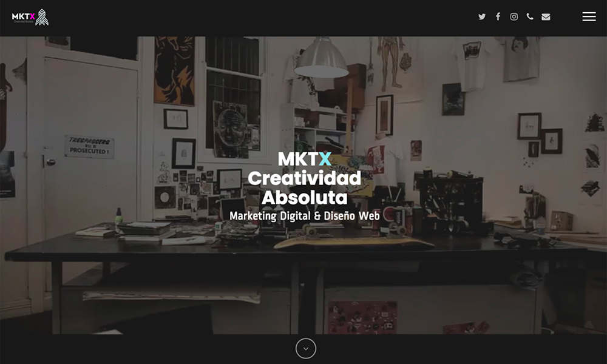Open the Instagram icon link
The width and height of the screenshot is (607, 364).
pyautogui.click(x=514, y=17)
